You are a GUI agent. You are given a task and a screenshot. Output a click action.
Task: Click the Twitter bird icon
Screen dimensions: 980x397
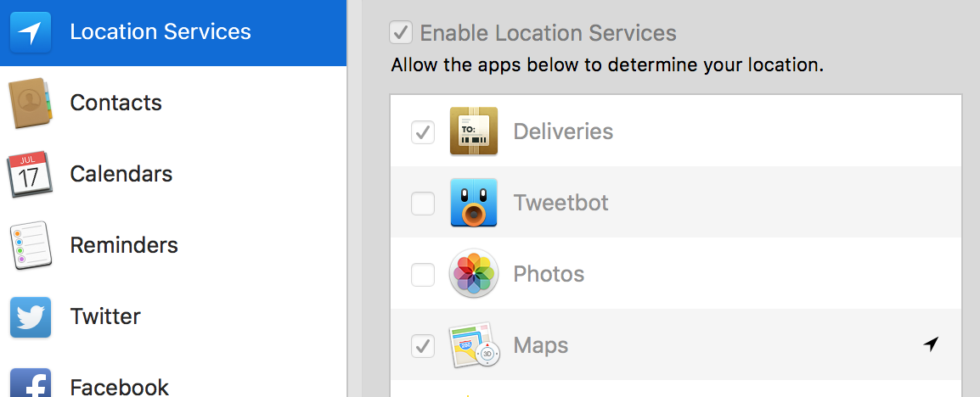pos(31,316)
